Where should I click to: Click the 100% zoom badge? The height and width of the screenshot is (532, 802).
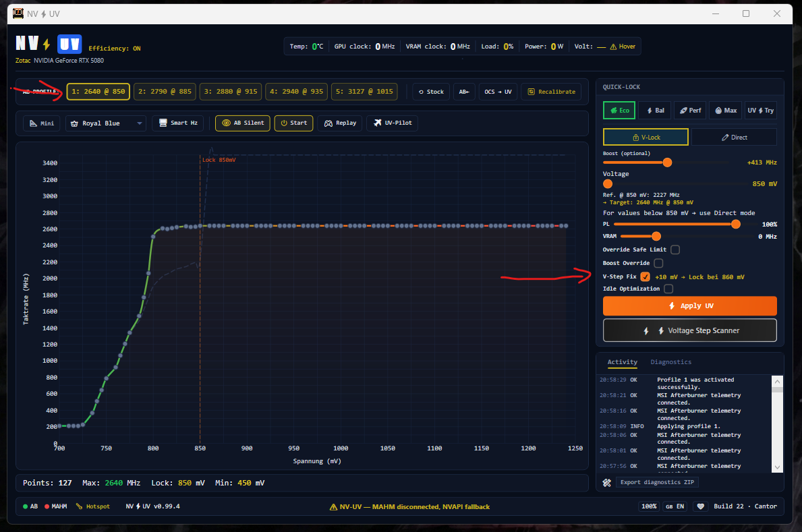point(649,506)
